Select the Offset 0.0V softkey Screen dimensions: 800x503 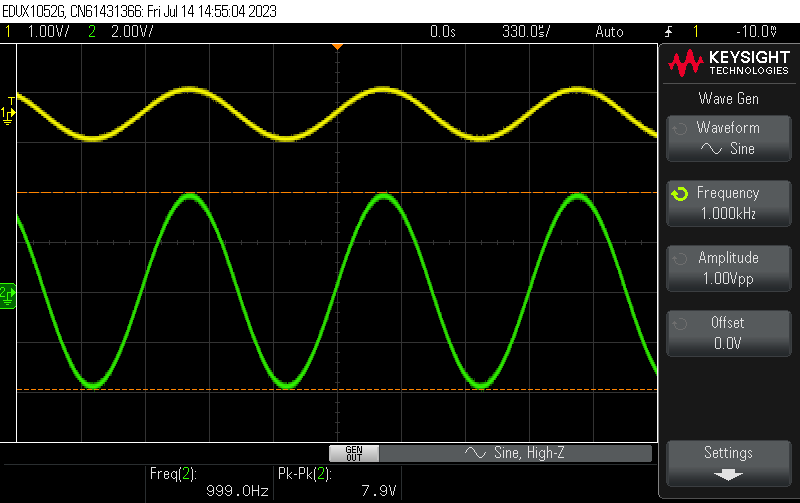(x=729, y=333)
